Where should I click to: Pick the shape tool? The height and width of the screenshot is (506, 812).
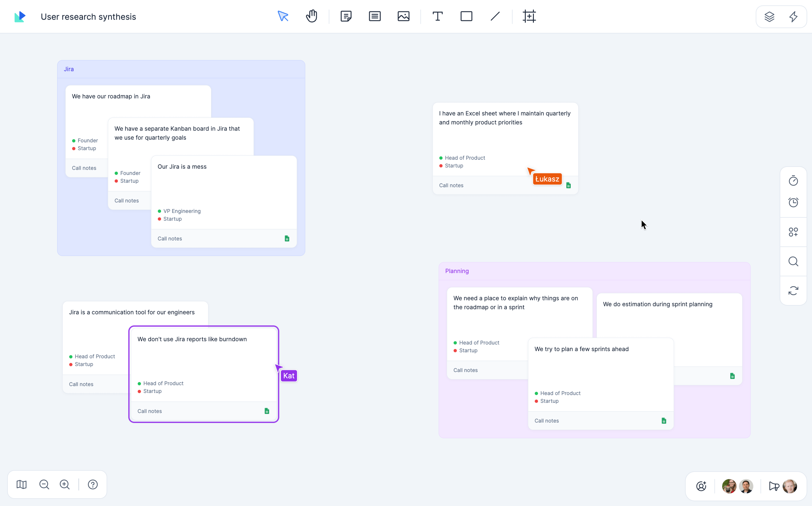(466, 16)
